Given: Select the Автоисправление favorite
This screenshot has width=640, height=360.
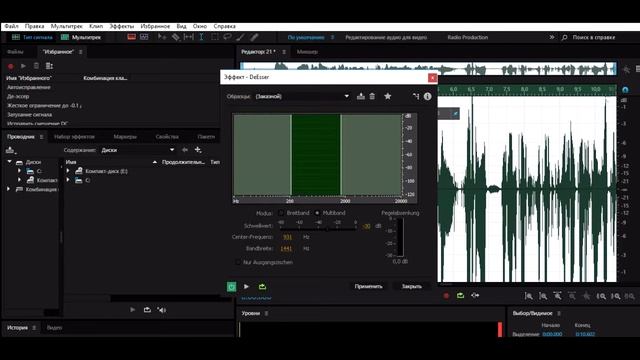Looking at the screenshot, I should 29,87.
